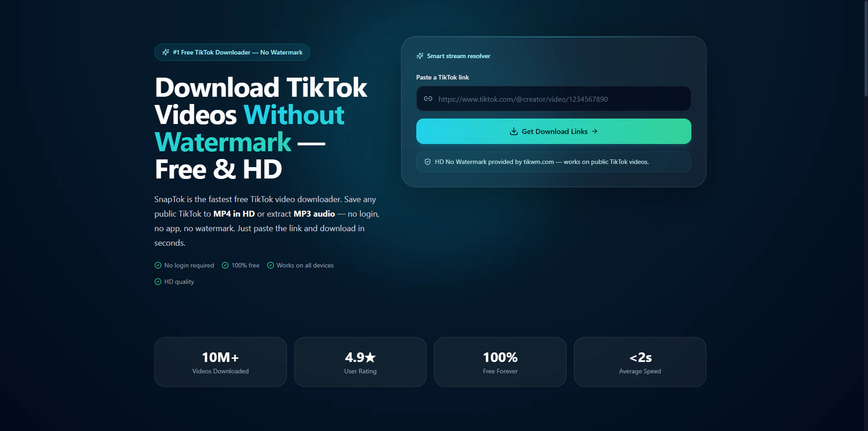The width and height of the screenshot is (868, 431).
Task: Click the download arrow icon on the button
Action: [x=514, y=131]
